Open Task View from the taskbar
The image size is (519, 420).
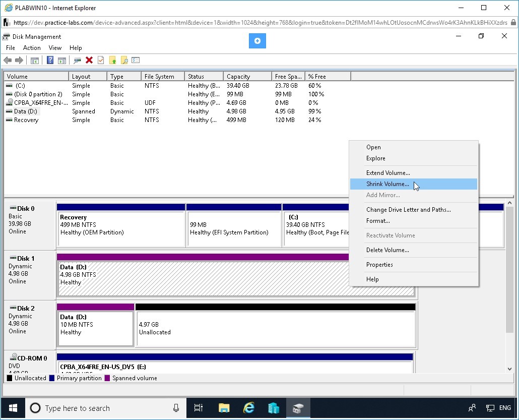198,408
